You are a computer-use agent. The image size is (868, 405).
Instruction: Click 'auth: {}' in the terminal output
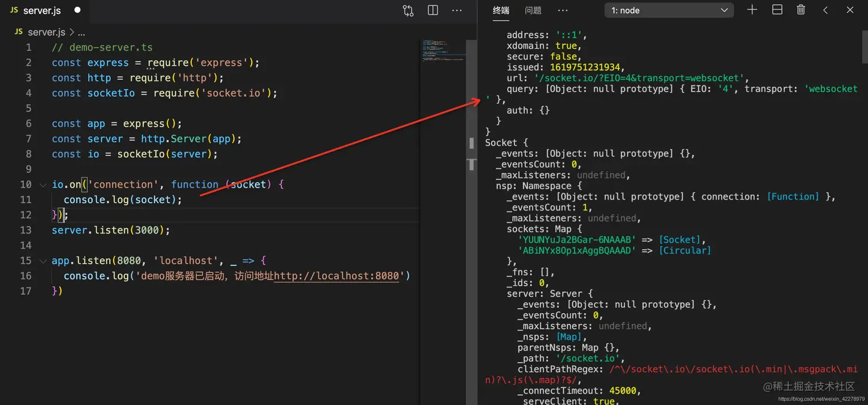[528, 110]
